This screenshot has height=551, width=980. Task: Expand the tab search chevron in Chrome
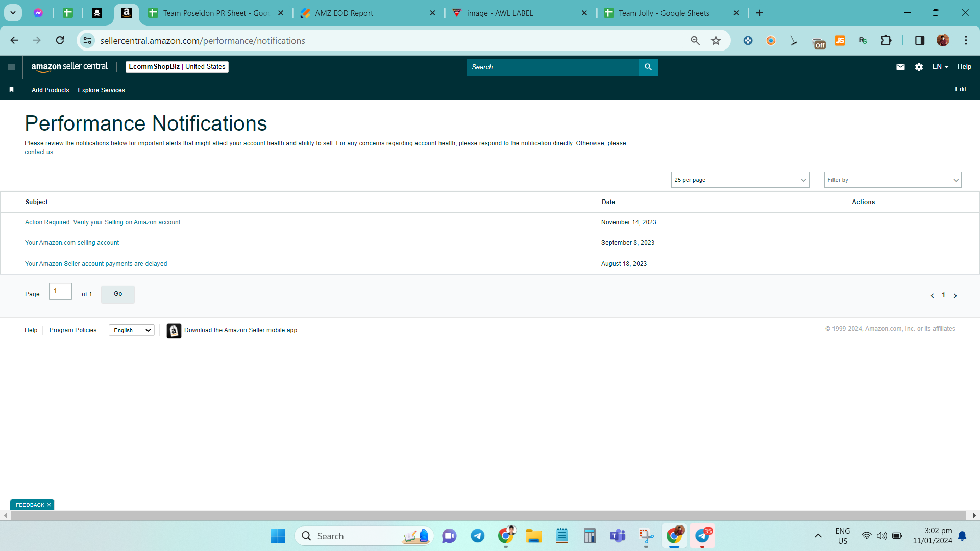13,13
